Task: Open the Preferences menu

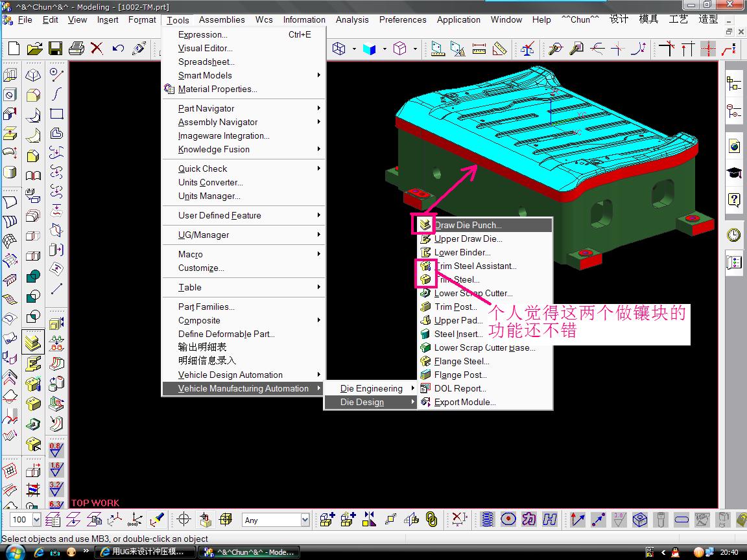Action: [x=403, y=19]
